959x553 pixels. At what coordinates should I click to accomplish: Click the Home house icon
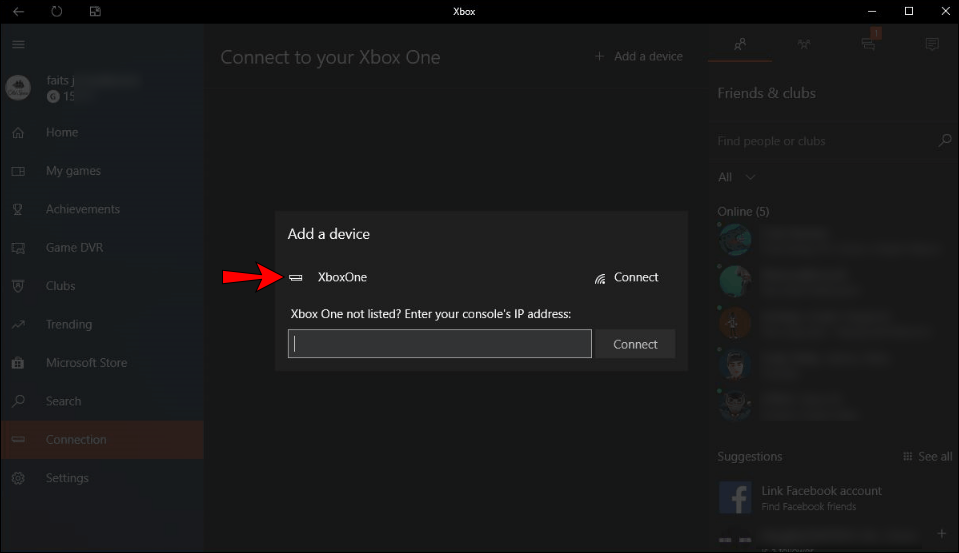tap(18, 132)
